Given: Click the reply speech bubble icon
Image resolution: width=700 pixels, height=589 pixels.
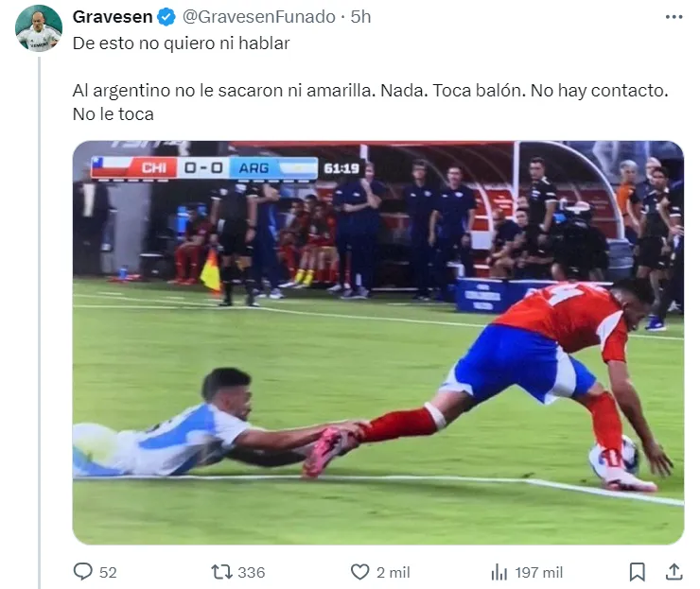Looking at the screenshot, I should point(82,572).
